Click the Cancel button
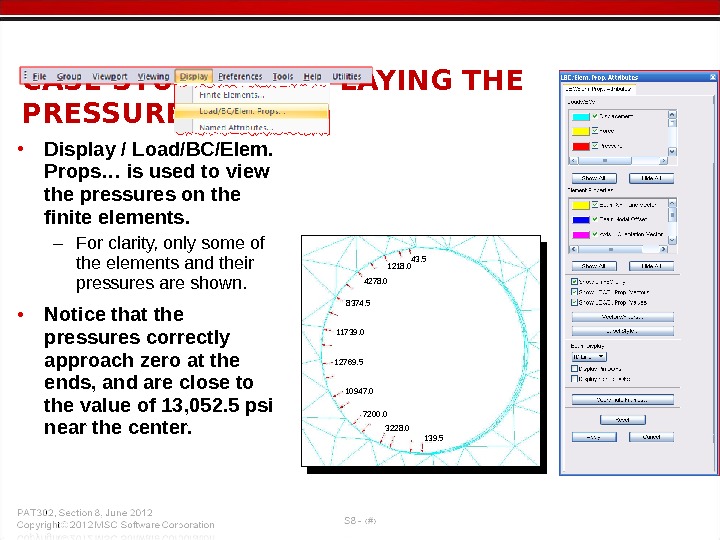This screenshot has height=540, width=720. (x=651, y=437)
